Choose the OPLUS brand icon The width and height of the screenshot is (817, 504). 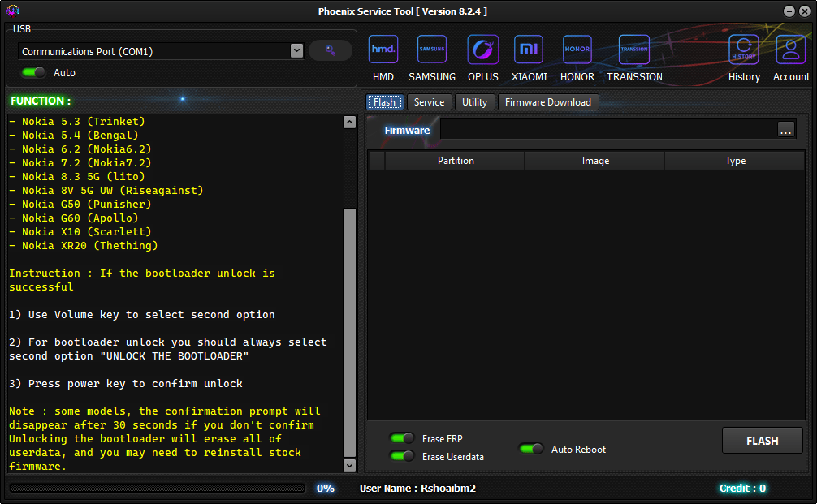[x=483, y=50]
